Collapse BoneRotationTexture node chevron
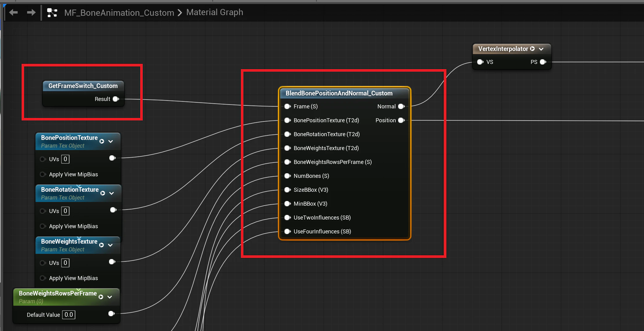 click(x=112, y=193)
